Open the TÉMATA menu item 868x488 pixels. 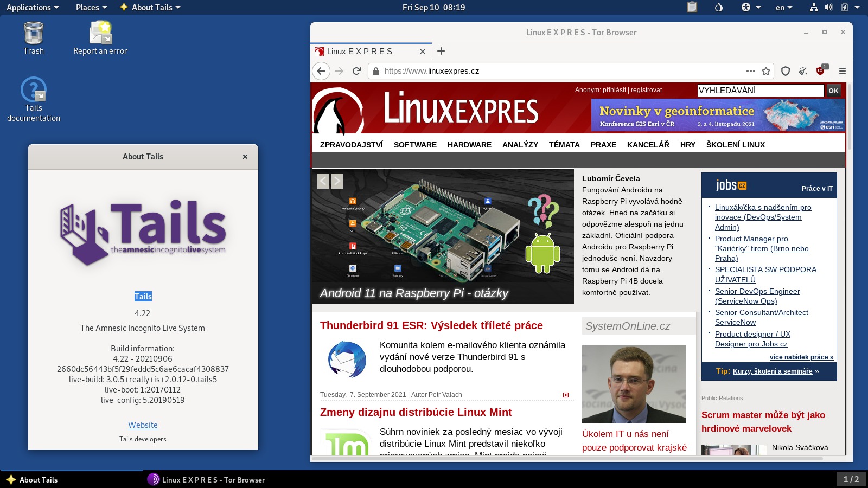(564, 145)
